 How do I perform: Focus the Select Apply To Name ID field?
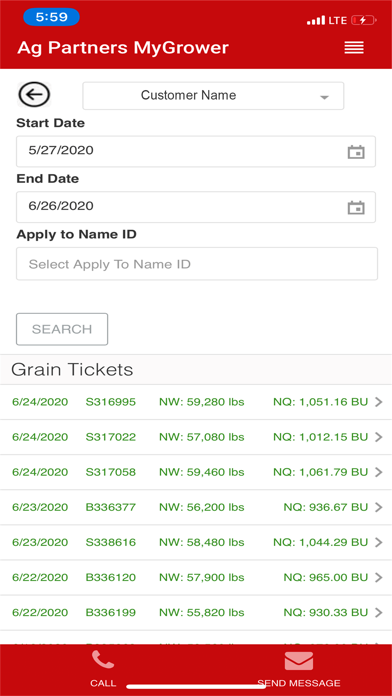click(197, 264)
